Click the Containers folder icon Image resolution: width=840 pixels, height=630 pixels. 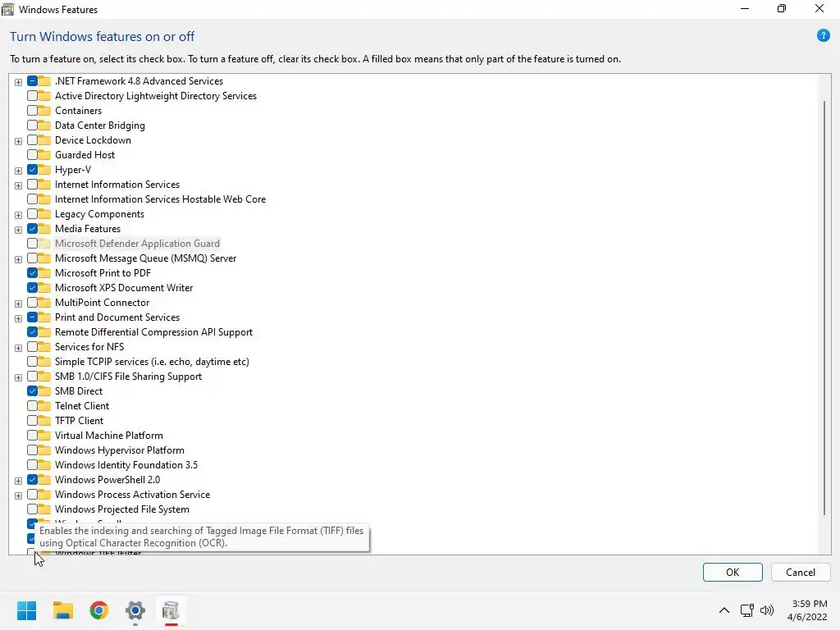(44, 111)
